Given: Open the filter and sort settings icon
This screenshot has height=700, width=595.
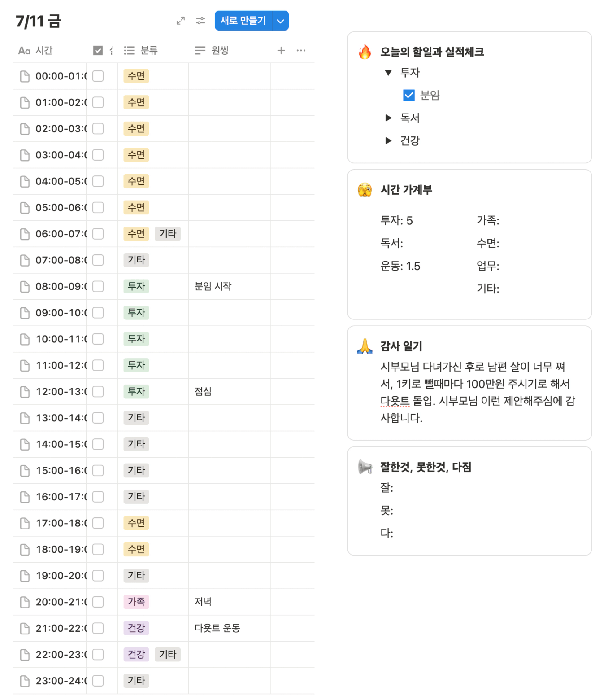Looking at the screenshot, I should click(x=200, y=21).
